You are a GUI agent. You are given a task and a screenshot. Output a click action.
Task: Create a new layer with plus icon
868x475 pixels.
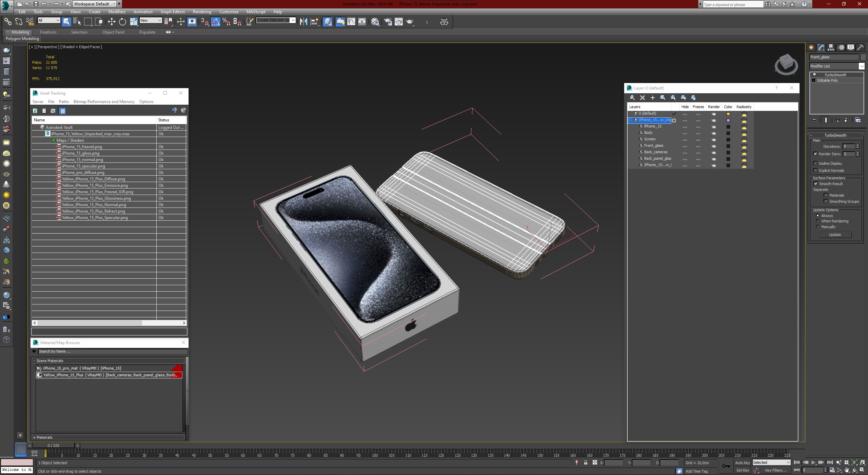point(652,98)
